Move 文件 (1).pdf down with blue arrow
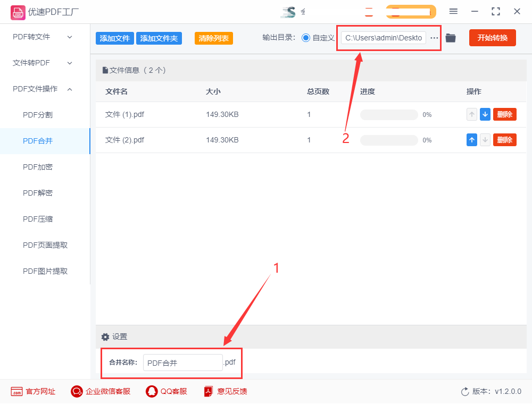Screen dimensions: 532x404 click(x=485, y=114)
